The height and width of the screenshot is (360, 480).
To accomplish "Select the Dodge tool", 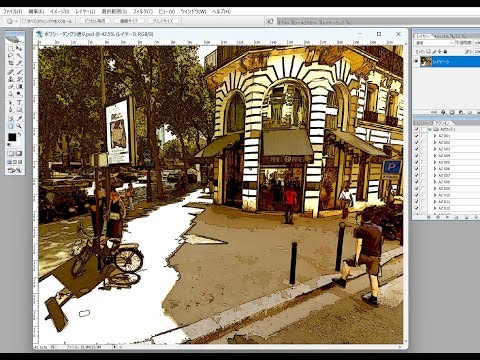I will [x=19, y=94].
